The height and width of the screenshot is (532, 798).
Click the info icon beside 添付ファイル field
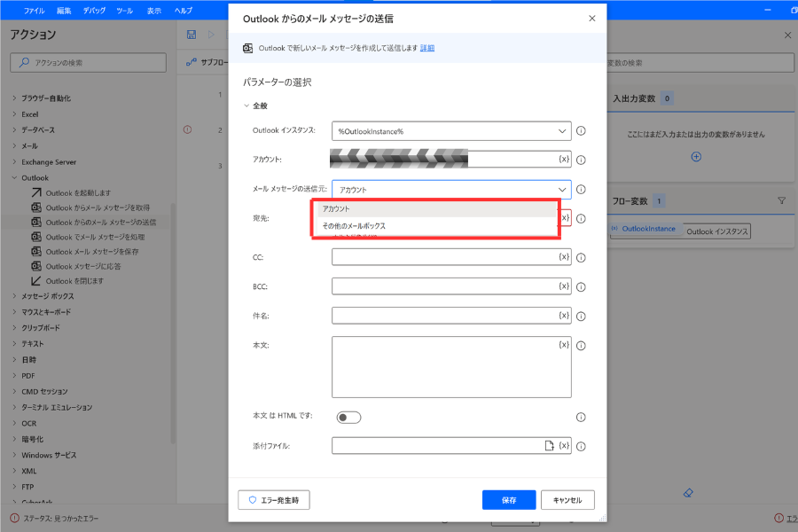581,447
